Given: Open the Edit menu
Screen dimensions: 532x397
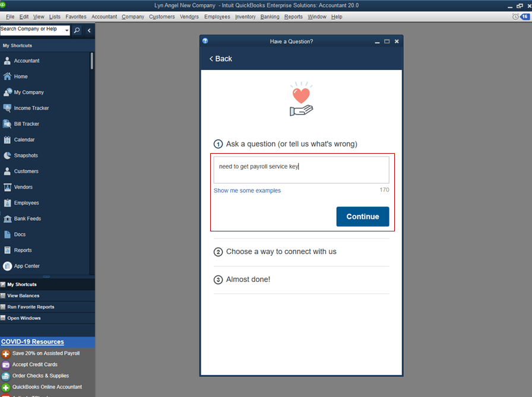Looking at the screenshot, I should (x=24, y=17).
